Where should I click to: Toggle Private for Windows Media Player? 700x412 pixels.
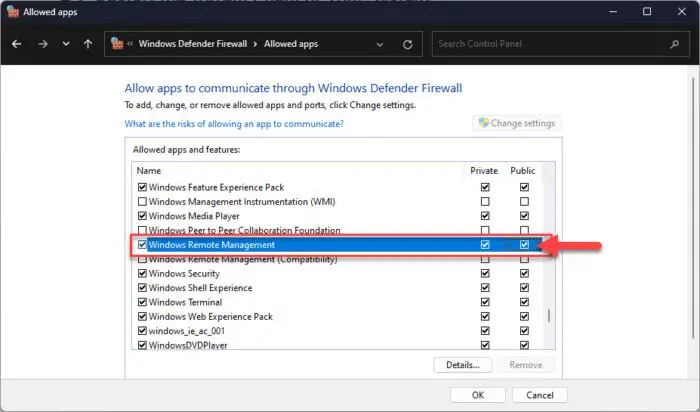coord(485,216)
